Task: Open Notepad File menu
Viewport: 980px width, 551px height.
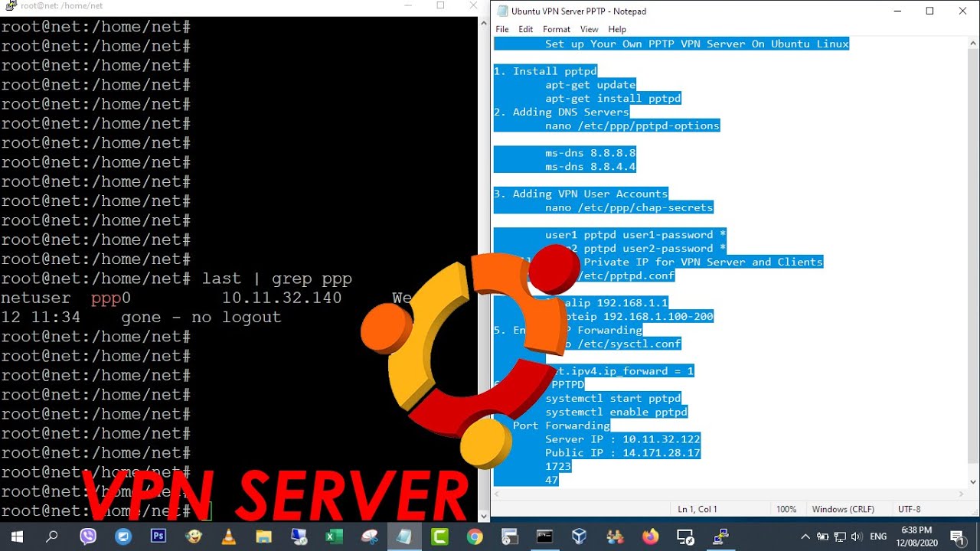Action: tap(502, 29)
